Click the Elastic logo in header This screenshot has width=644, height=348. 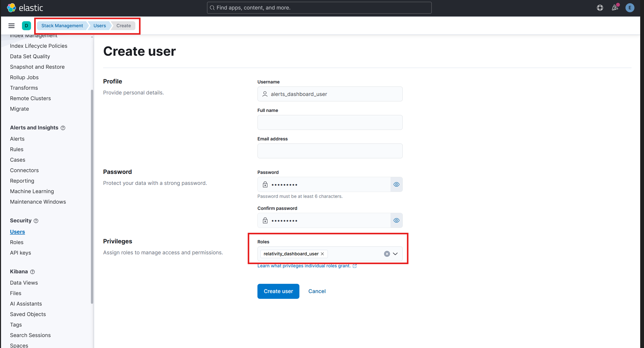tap(25, 8)
